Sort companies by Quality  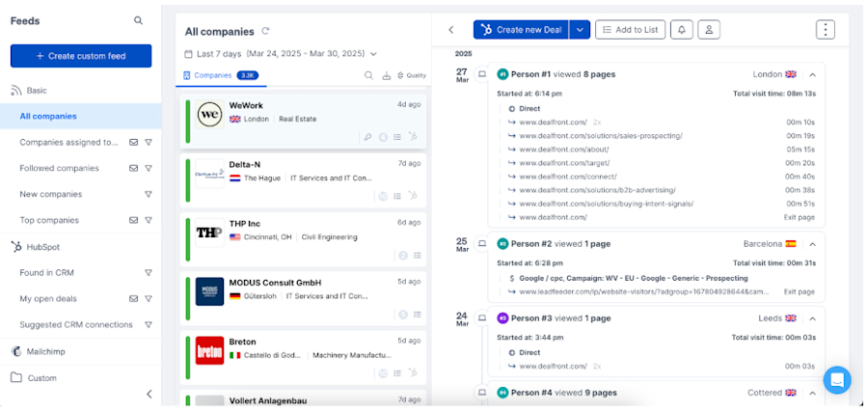point(412,76)
